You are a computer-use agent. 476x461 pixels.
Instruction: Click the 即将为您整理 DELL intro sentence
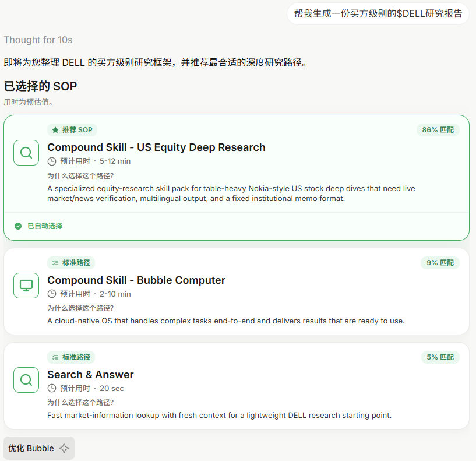click(156, 63)
